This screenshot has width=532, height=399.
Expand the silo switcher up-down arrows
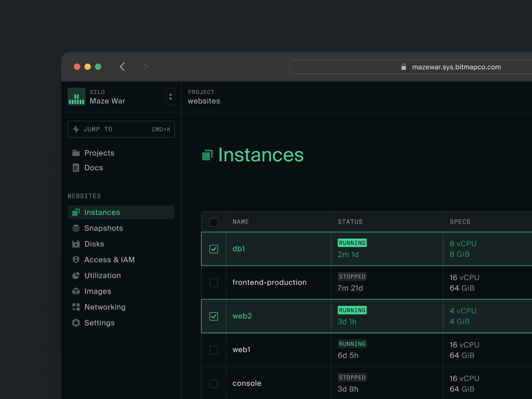(171, 97)
